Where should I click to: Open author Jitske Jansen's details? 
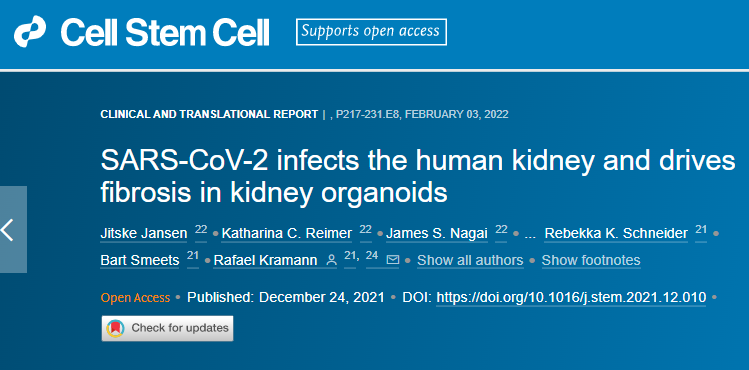[x=144, y=233]
